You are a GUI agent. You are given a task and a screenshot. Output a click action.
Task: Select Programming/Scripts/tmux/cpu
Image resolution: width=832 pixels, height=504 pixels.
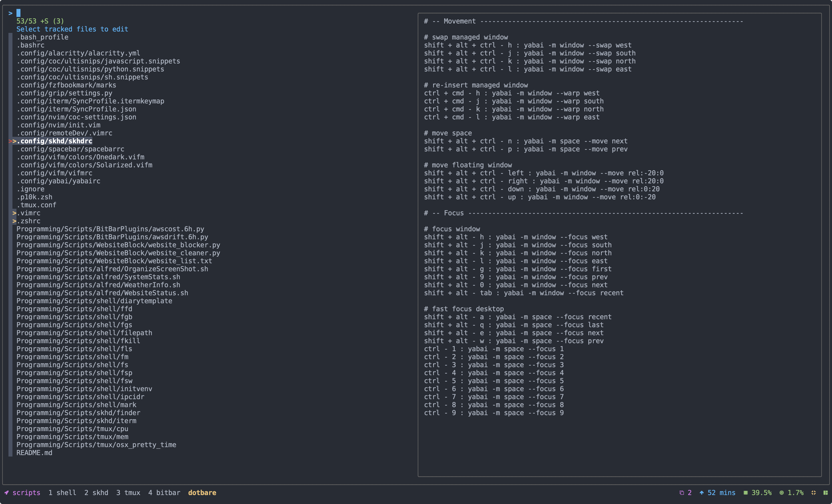point(72,429)
